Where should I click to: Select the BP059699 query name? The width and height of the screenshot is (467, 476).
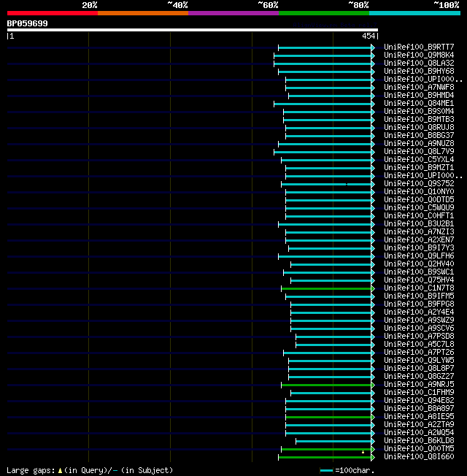[x=27, y=23]
